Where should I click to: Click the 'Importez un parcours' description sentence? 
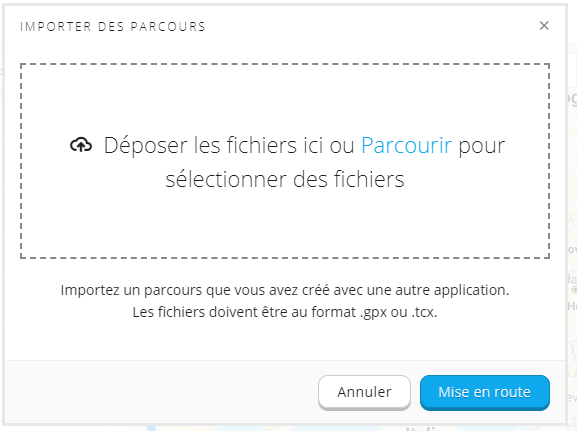click(x=285, y=290)
